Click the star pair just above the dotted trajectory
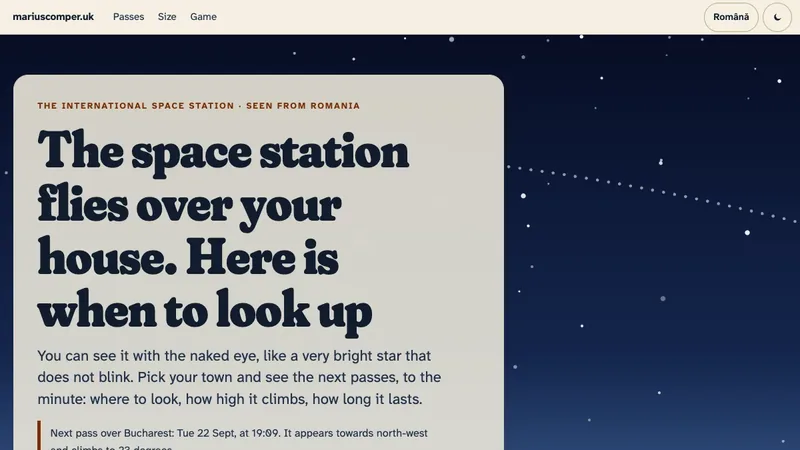The width and height of the screenshot is (800, 450). tap(661, 162)
